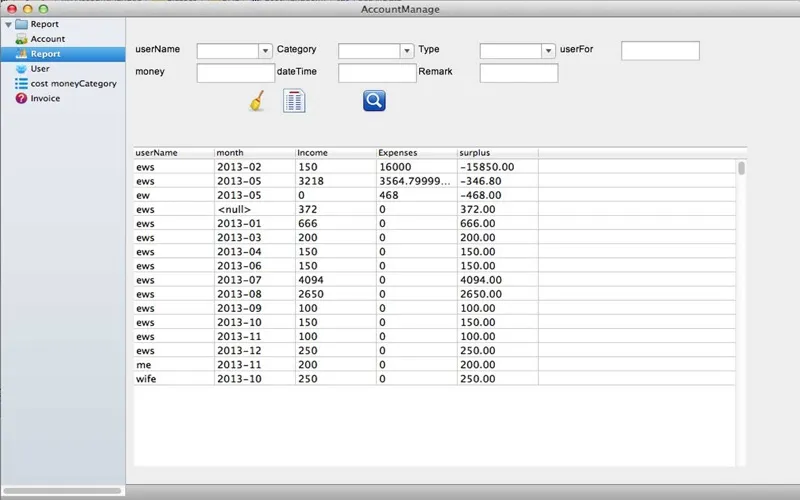
Task: Click the table's vertical scrollbar thumb
Action: click(x=741, y=168)
